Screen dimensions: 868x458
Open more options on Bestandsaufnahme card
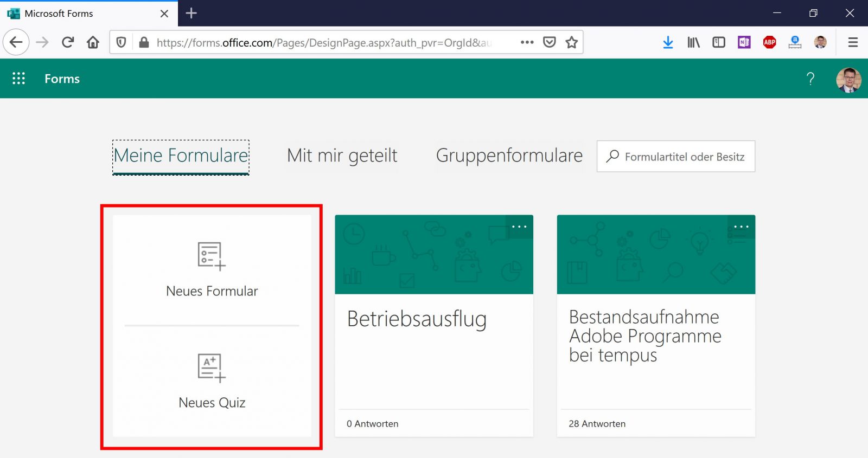(x=741, y=227)
